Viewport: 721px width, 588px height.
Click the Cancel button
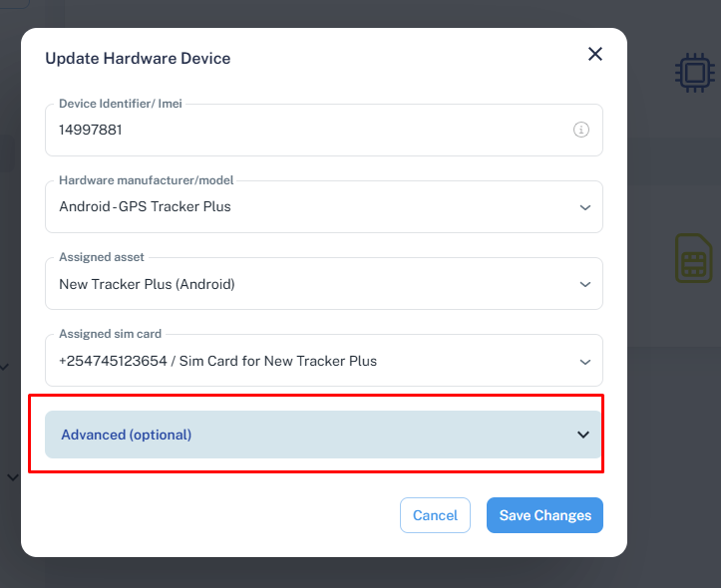[435, 515]
